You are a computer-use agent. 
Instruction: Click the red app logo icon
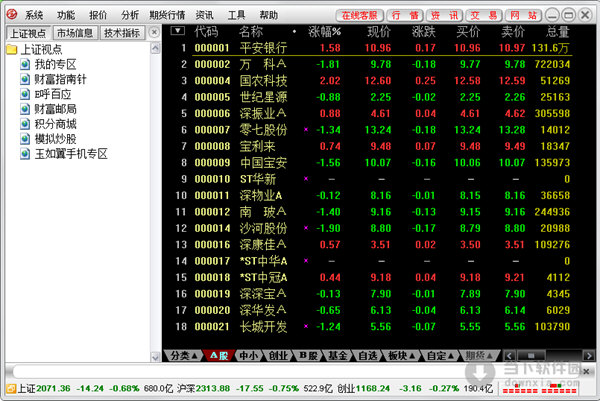(x=12, y=15)
